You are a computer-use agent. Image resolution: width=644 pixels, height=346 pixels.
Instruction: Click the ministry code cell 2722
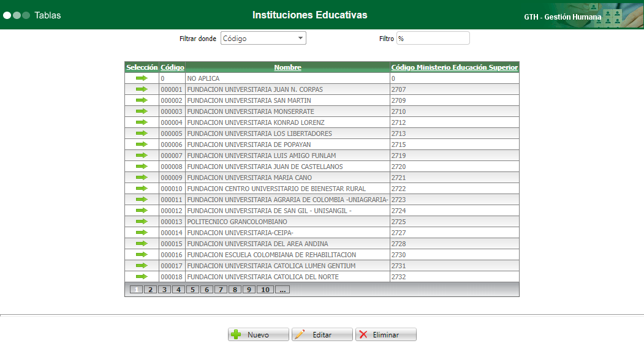(x=454, y=189)
